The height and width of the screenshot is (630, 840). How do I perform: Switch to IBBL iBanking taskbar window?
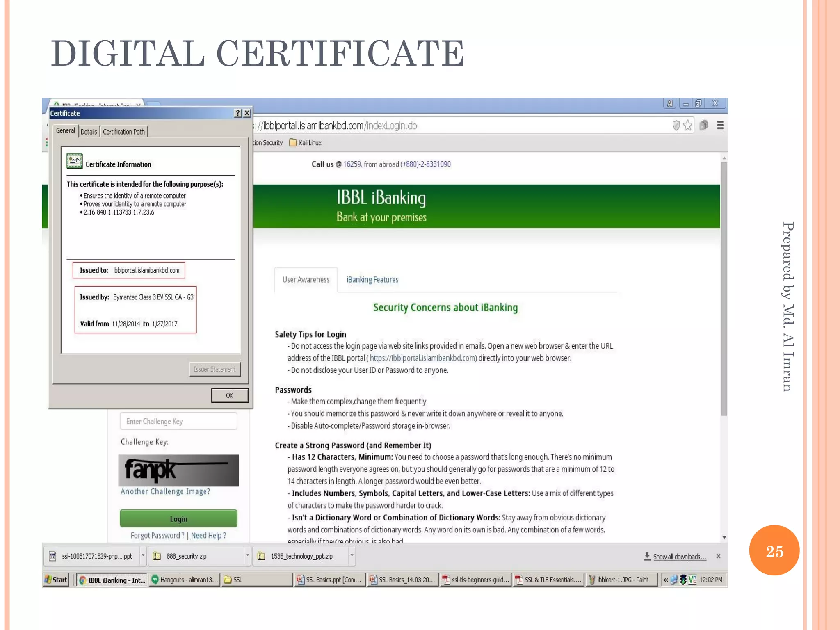pos(112,580)
